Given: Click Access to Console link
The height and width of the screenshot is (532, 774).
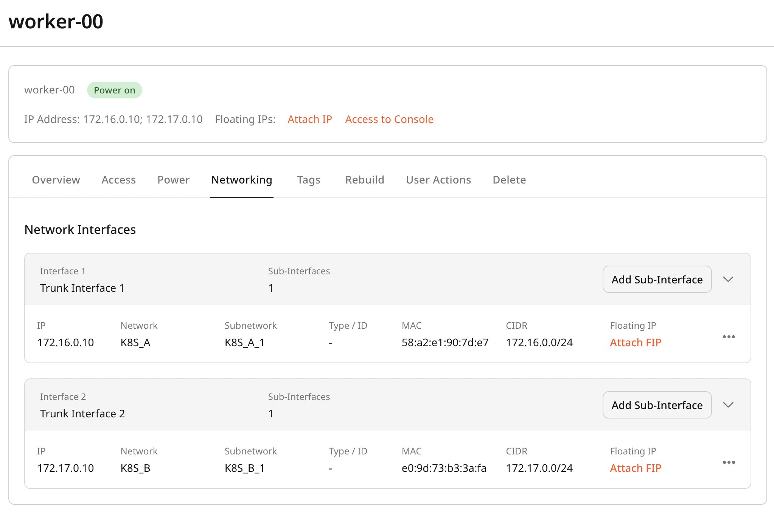Looking at the screenshot, I should coord(389,119).
